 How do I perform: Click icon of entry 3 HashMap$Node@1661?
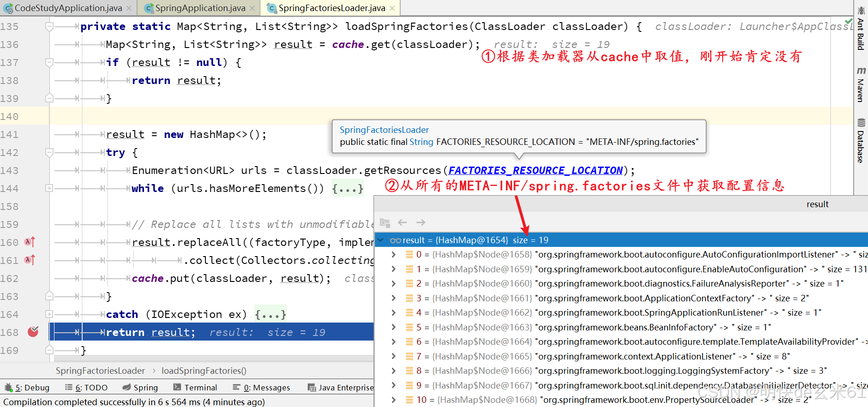point(409,298)
